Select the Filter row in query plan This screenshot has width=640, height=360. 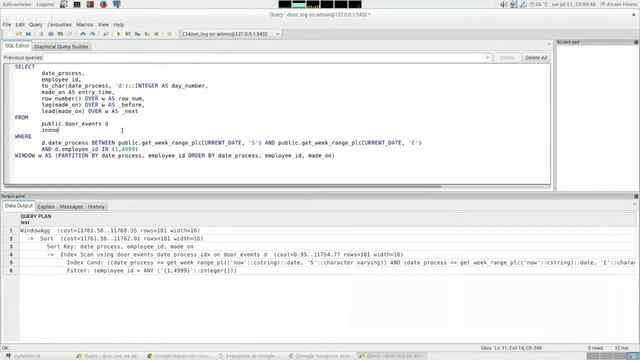(x=327, y=270)
